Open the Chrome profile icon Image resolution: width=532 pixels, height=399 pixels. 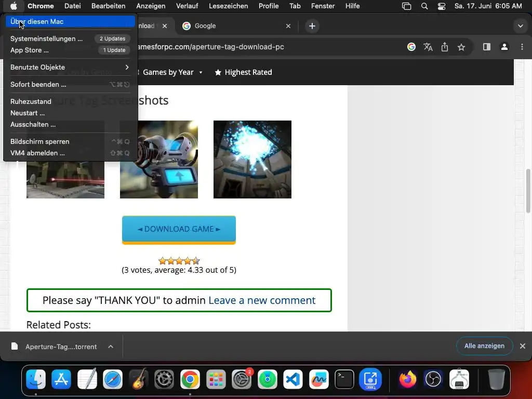click(x=504, y=47)
